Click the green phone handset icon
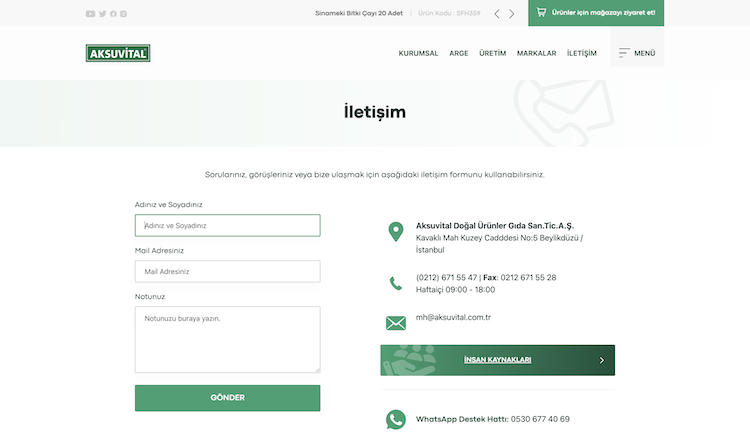This screenshot has height=433, width=750. click(396, 283)
